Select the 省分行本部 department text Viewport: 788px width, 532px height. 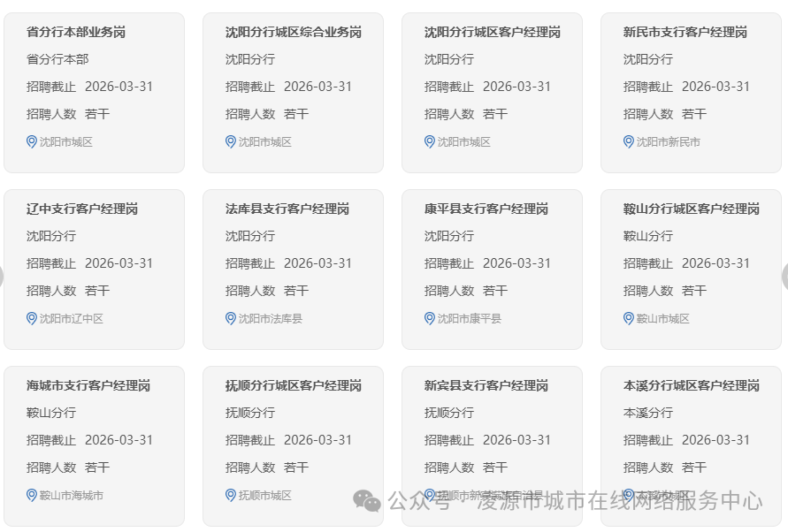57,59
